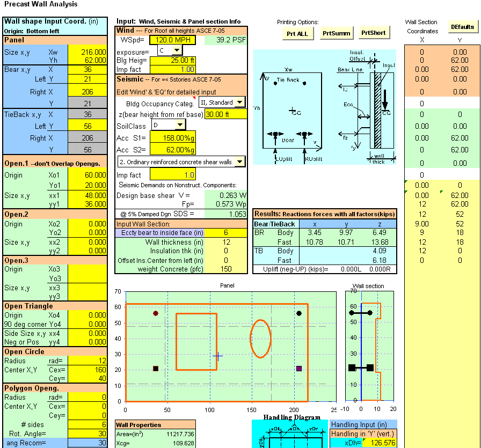Select the z bear height 30.00 ft cell
481x448 pixels.
point(225,114)
